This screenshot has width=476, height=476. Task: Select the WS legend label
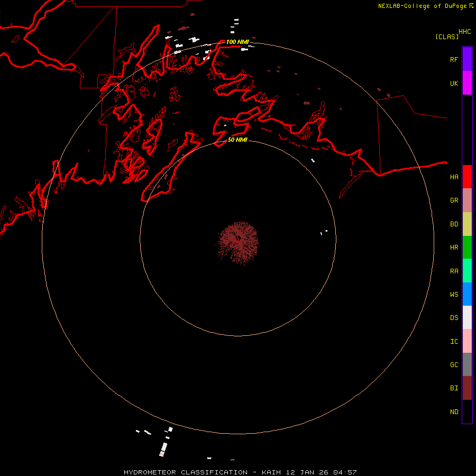454,294
